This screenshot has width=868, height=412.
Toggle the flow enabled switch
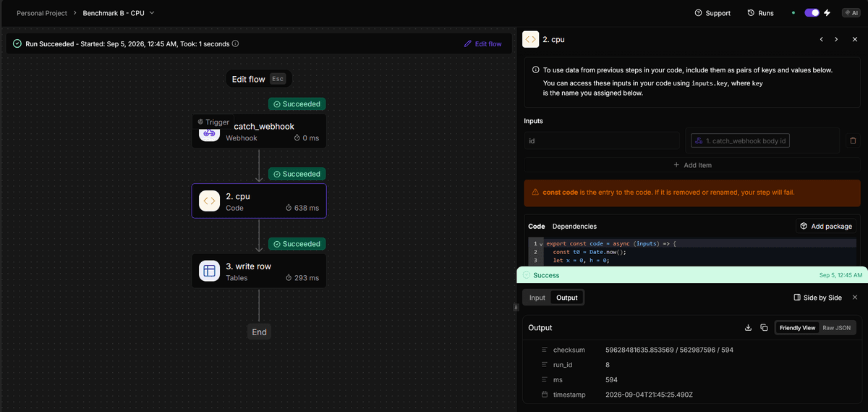812,13
